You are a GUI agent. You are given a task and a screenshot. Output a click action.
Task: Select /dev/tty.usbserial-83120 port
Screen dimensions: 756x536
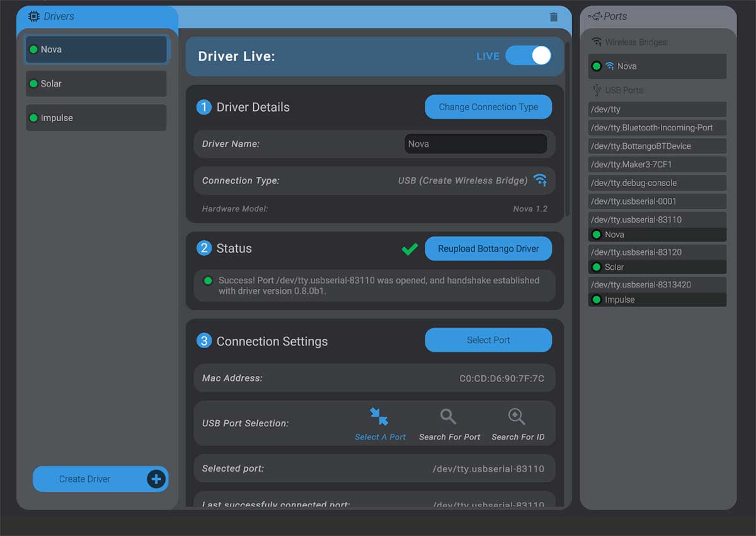657,252
